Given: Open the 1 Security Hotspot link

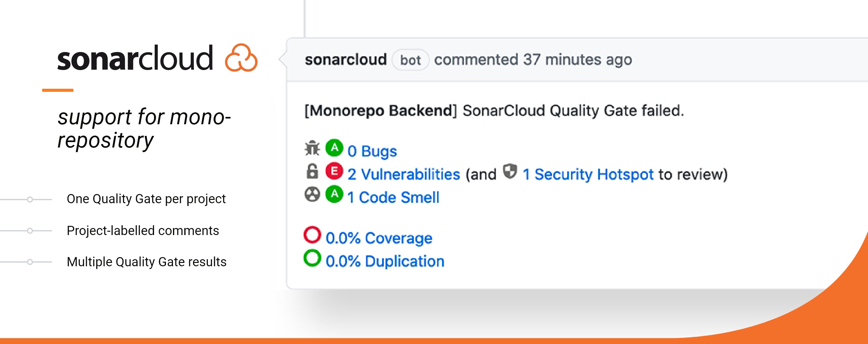Looking at the screenshot, I should [x=588, y=174].
